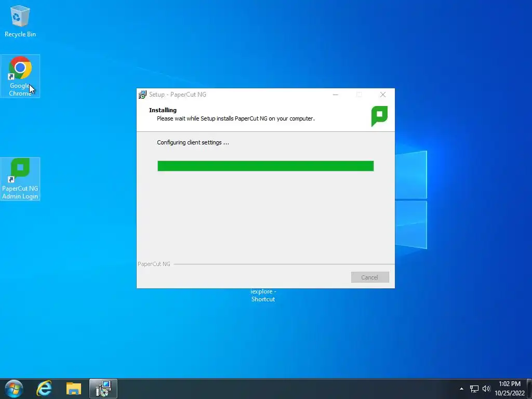Close the PaperCut NG setup window

383,95
